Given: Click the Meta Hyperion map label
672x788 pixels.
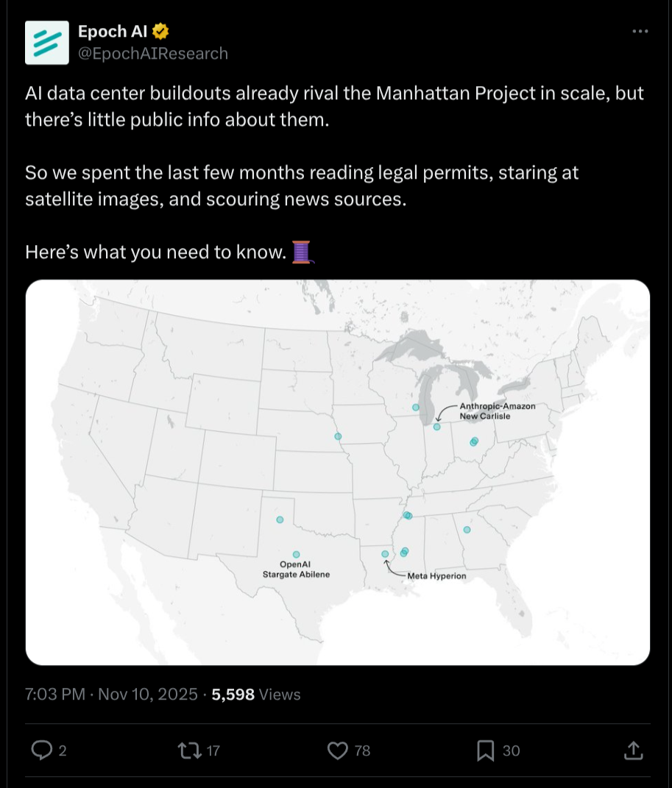Looking at the screenshot, I should [x=436, y=576].
